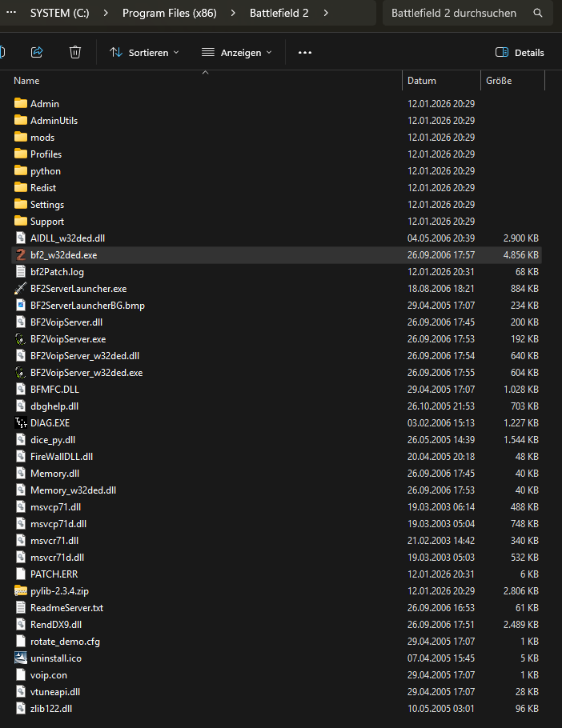This screenshot has width=562, height=728.
Task: Open the three-dots more options menu
Action: click(x=304, y=53)
